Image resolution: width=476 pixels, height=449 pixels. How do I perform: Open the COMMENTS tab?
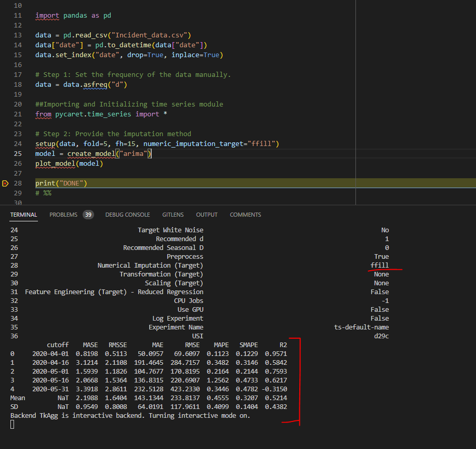coord(245,215)
